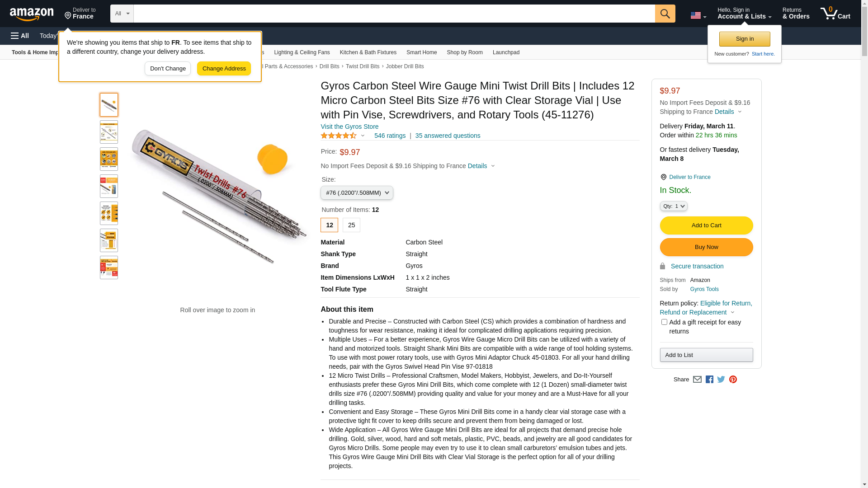Select the second product thumbnail image
This screenshot has width=868, height=488.
109,132
